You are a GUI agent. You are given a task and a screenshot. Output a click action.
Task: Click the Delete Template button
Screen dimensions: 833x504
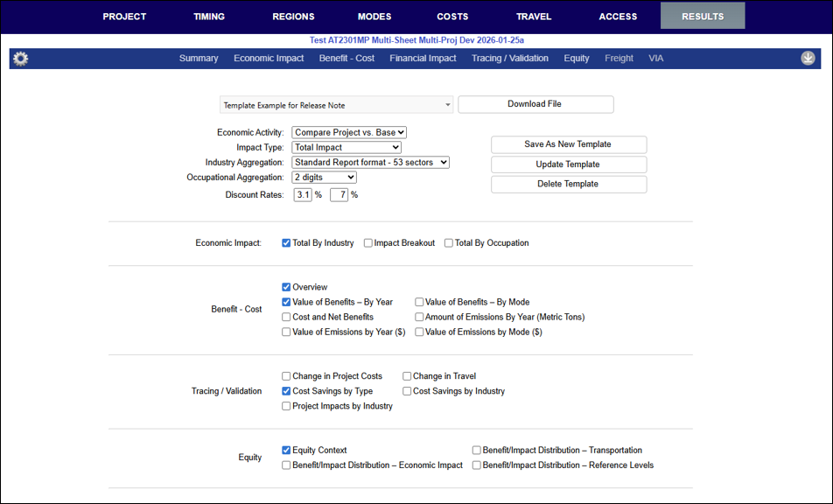[569, 185]
